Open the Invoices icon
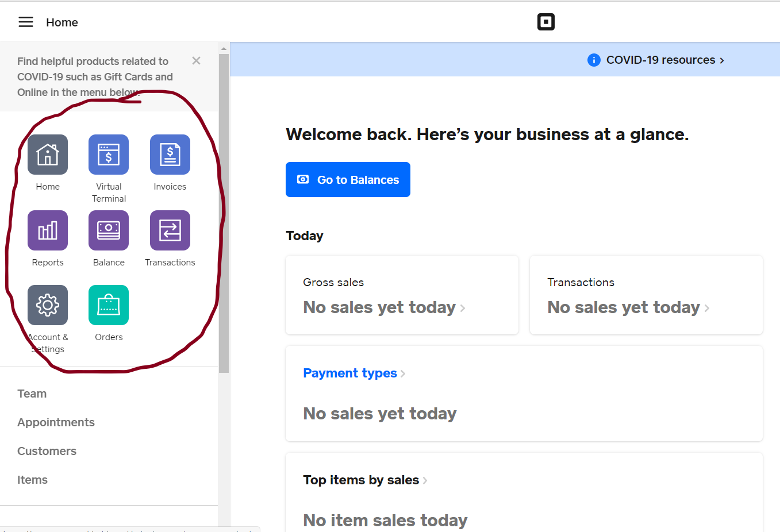The image size is (780, 532). coord(170,155)
